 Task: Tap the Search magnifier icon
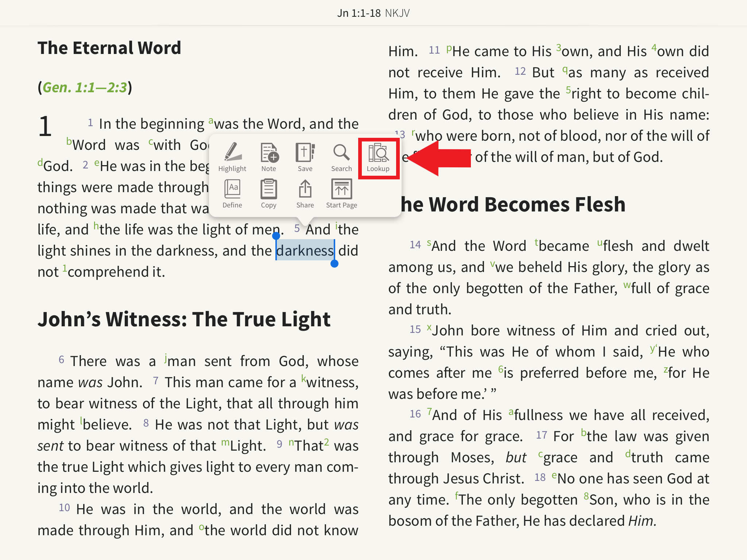click(341, 157)
